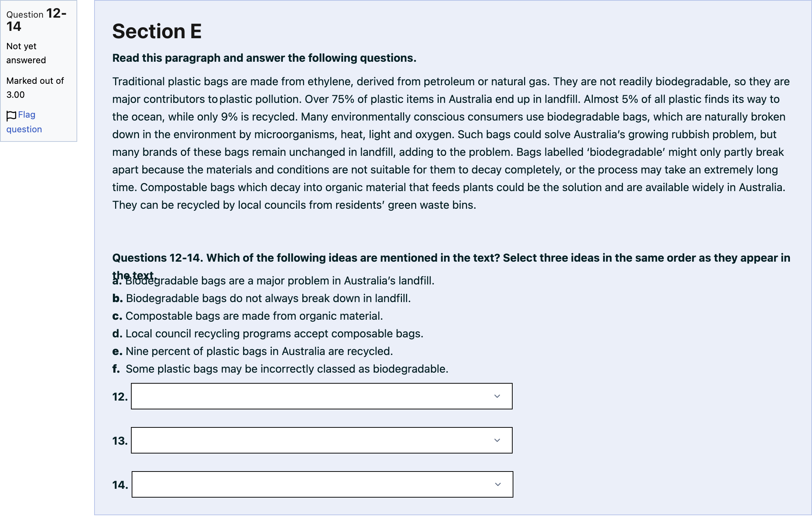Click option e about nine percent recycled
Screen dimensions: 812x527
point(253,351)
